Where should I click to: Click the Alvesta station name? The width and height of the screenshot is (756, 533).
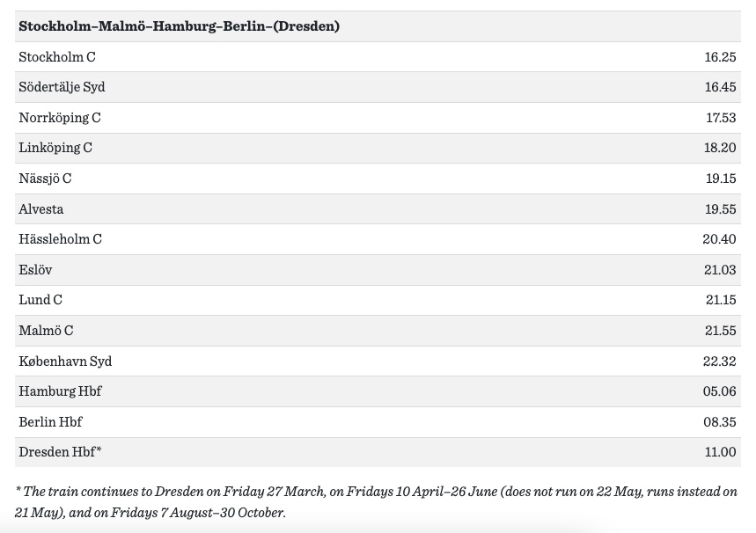tap(41, 208)
